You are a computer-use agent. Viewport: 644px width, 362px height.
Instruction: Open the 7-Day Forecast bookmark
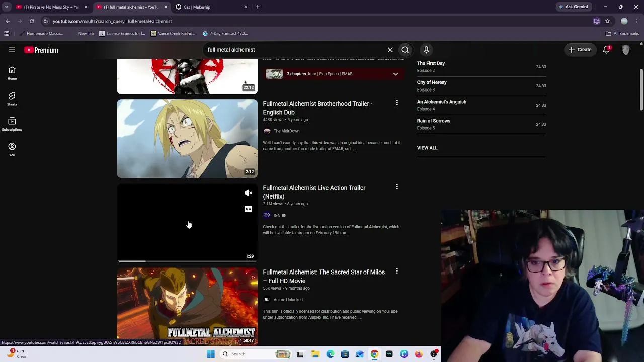225,34
